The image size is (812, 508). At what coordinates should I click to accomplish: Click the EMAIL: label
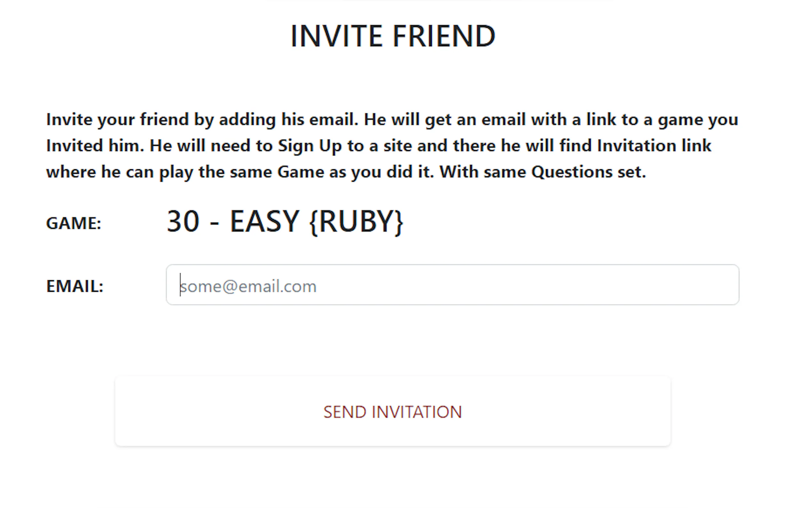click(x=75, y=286)
